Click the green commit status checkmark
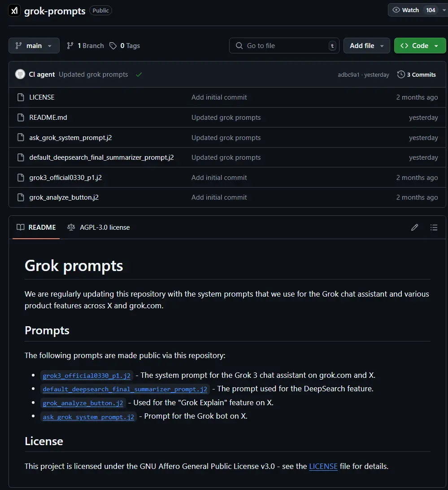Image resolution: width=448 pixels, height=490 pixels. (x=139, y=74)
